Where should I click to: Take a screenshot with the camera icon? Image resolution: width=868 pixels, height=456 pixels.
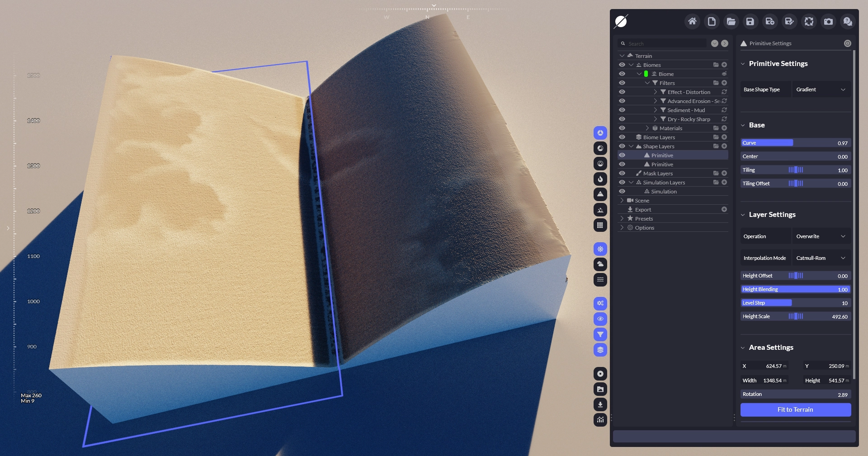828,22
